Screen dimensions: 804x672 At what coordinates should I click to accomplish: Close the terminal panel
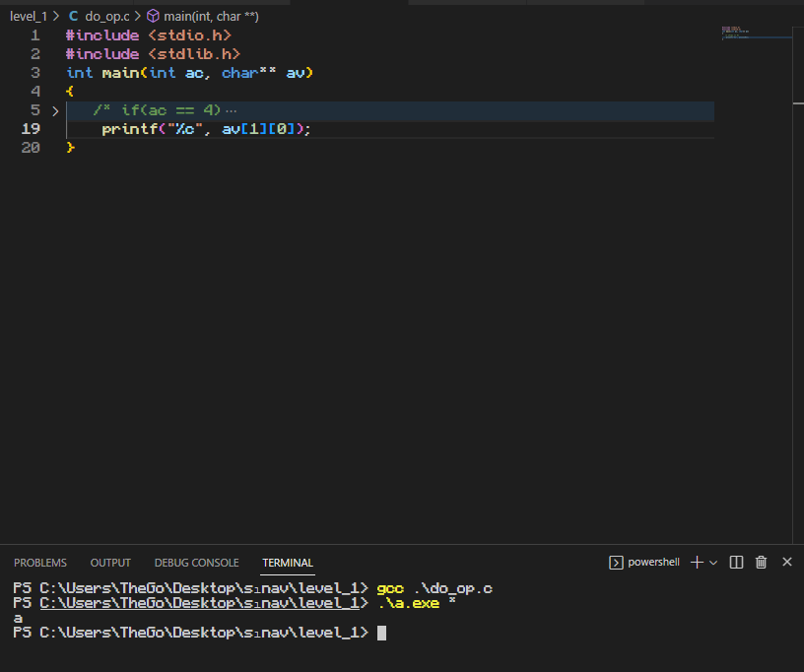click(787, 562)
